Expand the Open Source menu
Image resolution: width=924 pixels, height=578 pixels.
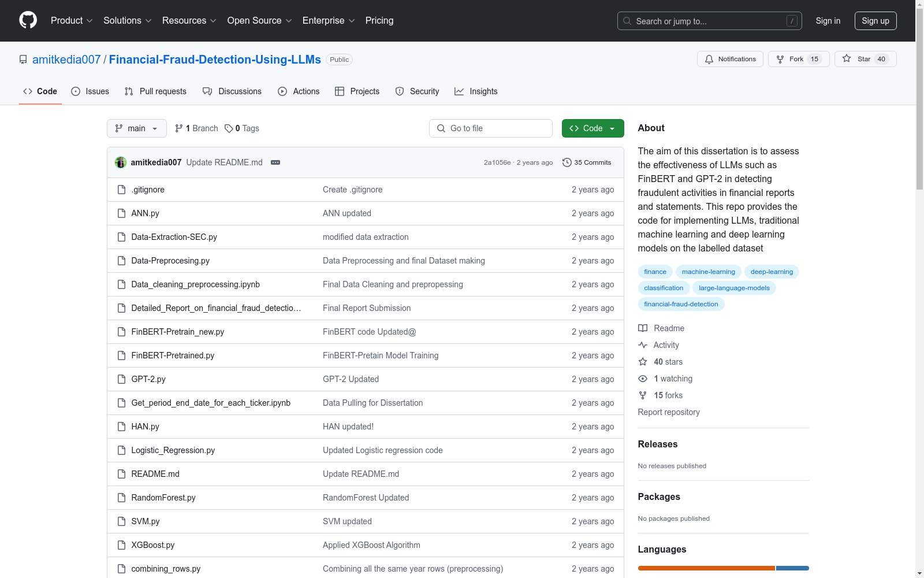click(260, 20)
